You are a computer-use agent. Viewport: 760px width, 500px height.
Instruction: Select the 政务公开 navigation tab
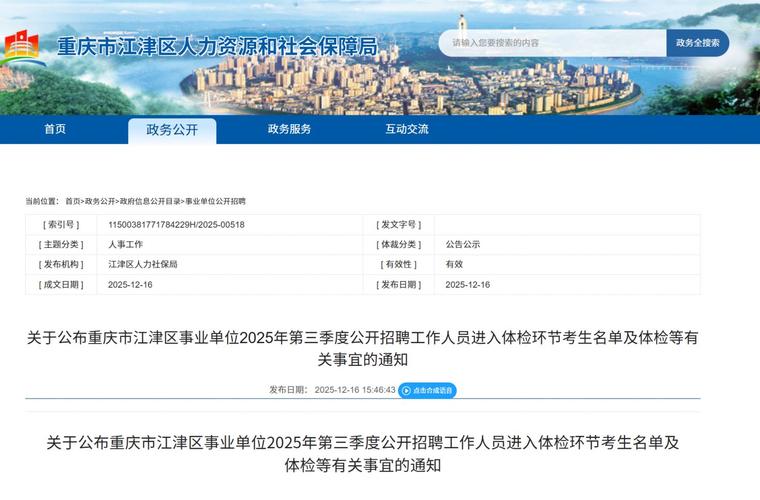coord(172,130)
